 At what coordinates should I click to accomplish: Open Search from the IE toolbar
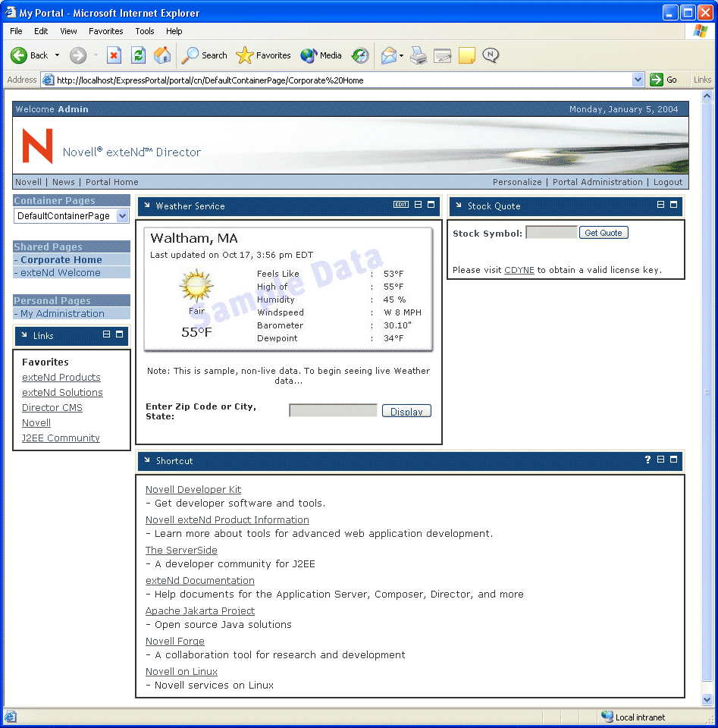point(204,55)
